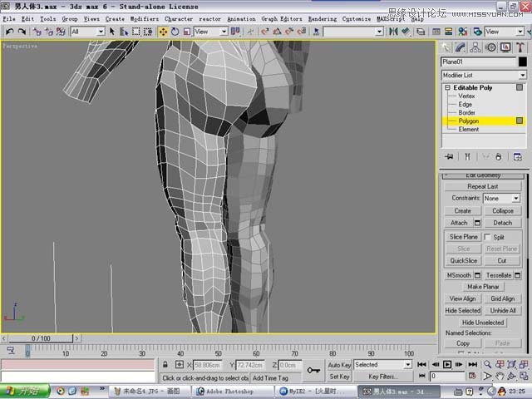Screen dimensions: 532x399
Task: Collapse the Editable Poly tree node
Action: (447, 87)
